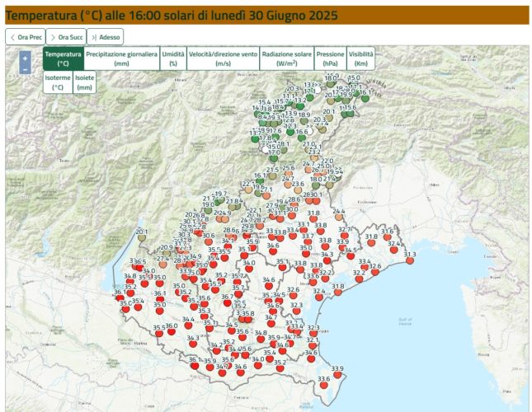Jump to current time with Adesso
The width and height of the screenshot is (532, 412).
click(106, 37)
